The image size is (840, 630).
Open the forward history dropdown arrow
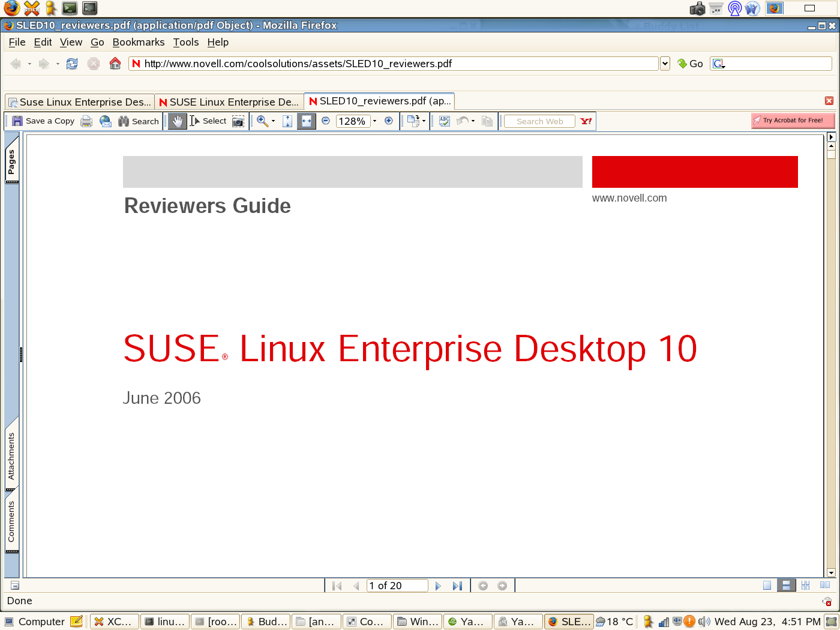(58, 64)
